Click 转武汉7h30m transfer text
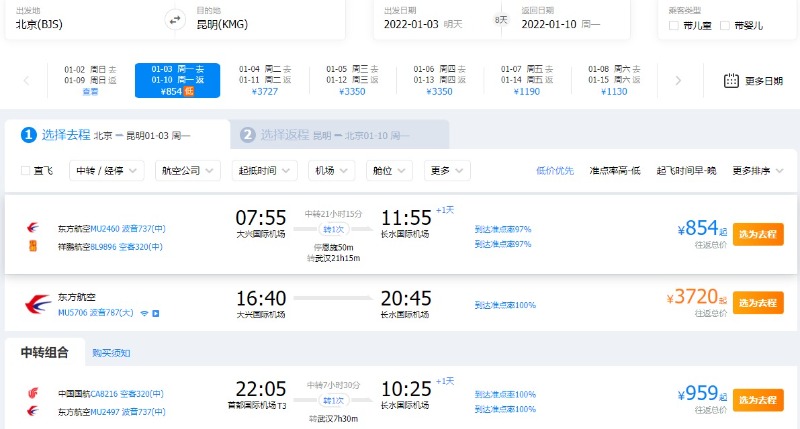The height and width of the screenshot is (429, 800). pyautogui.click(x=334, y=419)
